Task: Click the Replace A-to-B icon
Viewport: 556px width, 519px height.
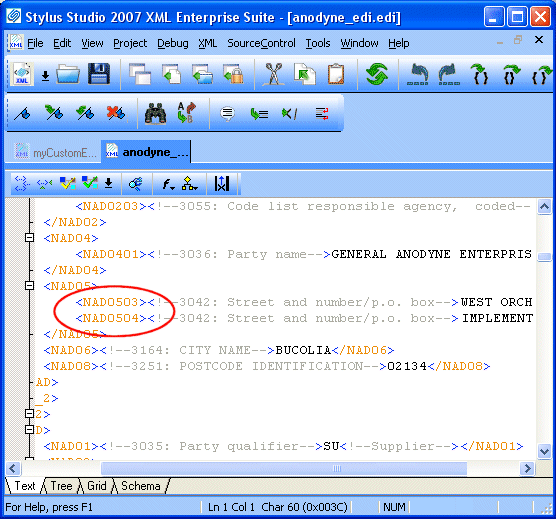Action: [187, 113]
